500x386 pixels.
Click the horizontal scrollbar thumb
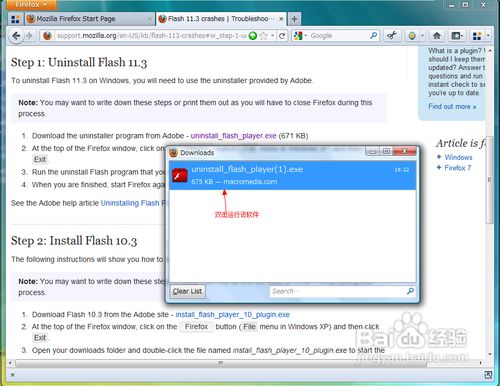click(221, 363)
